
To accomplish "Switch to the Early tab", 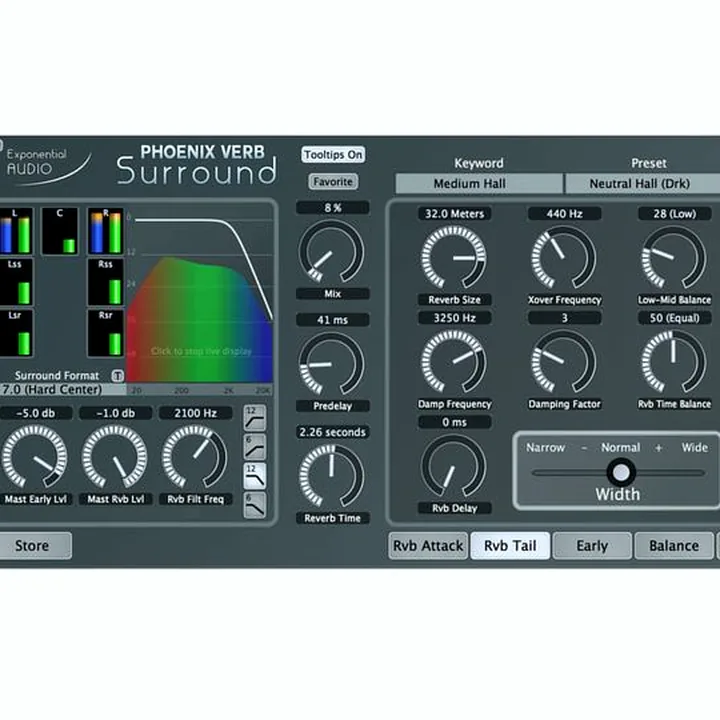I will pos(592,546).
